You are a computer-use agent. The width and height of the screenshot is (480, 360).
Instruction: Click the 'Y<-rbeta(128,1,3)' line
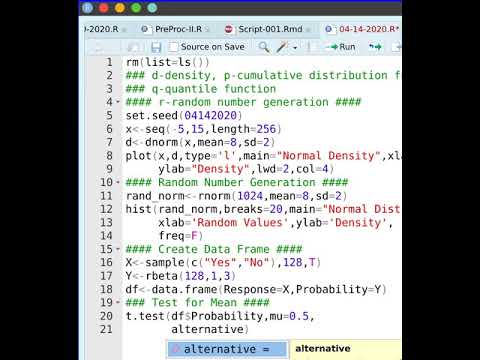click(181, 276)
